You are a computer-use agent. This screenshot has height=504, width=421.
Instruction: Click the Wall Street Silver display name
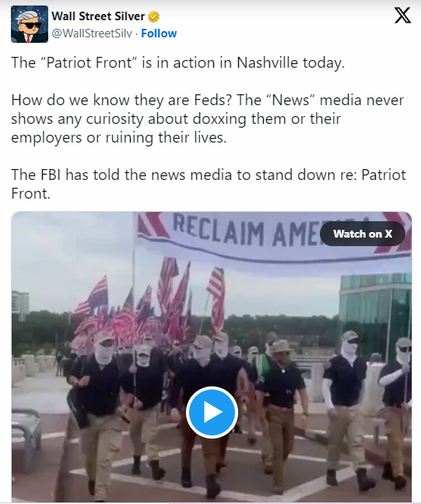pyautogui.click(x=98, y=16)
